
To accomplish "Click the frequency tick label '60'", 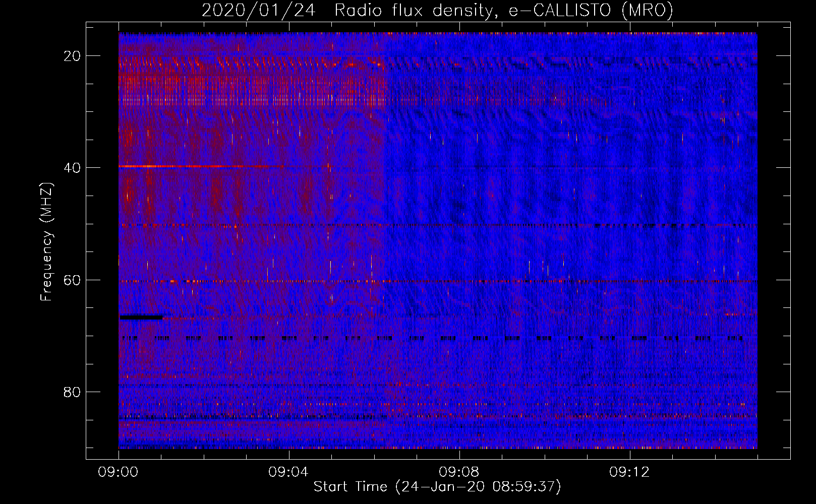I will coord(73,280).
